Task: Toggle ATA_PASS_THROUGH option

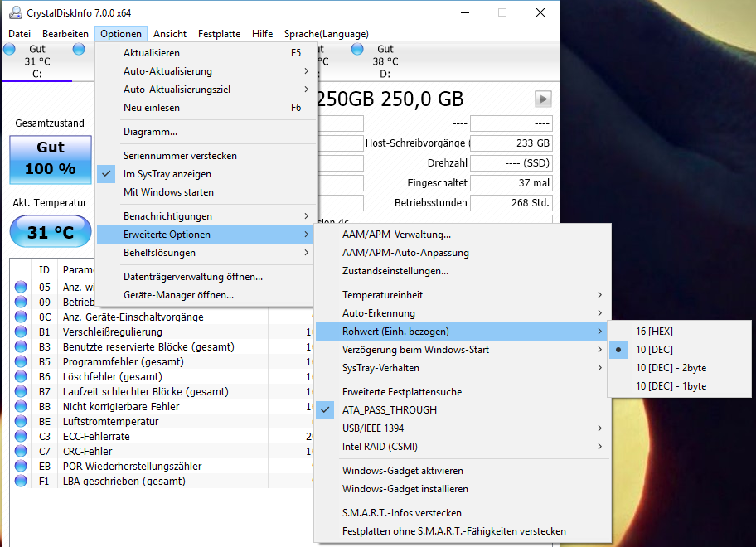Action: 463,410
